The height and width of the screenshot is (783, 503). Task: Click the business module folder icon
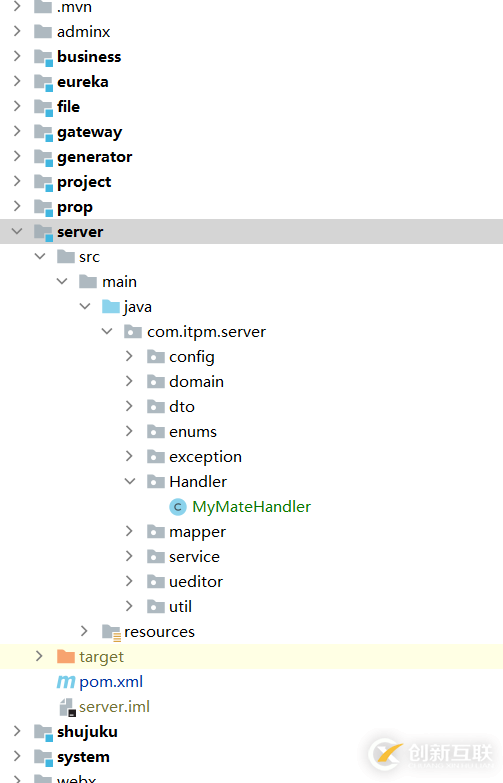click(43, 57)
